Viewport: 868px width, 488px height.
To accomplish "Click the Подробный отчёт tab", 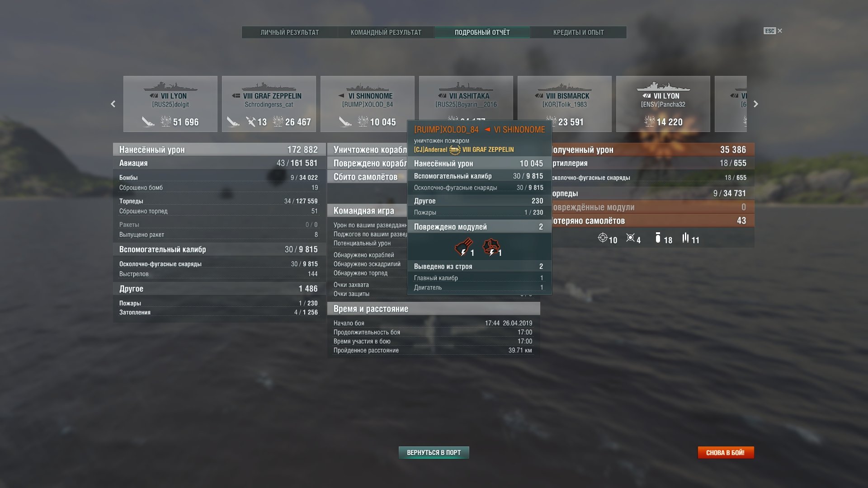I will click(482, 33).
